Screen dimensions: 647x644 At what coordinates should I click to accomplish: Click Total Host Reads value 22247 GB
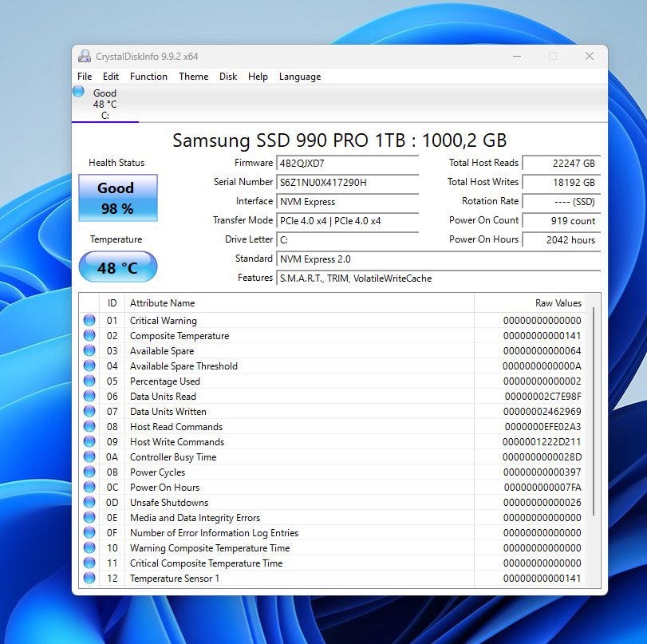tap(561, 163)
